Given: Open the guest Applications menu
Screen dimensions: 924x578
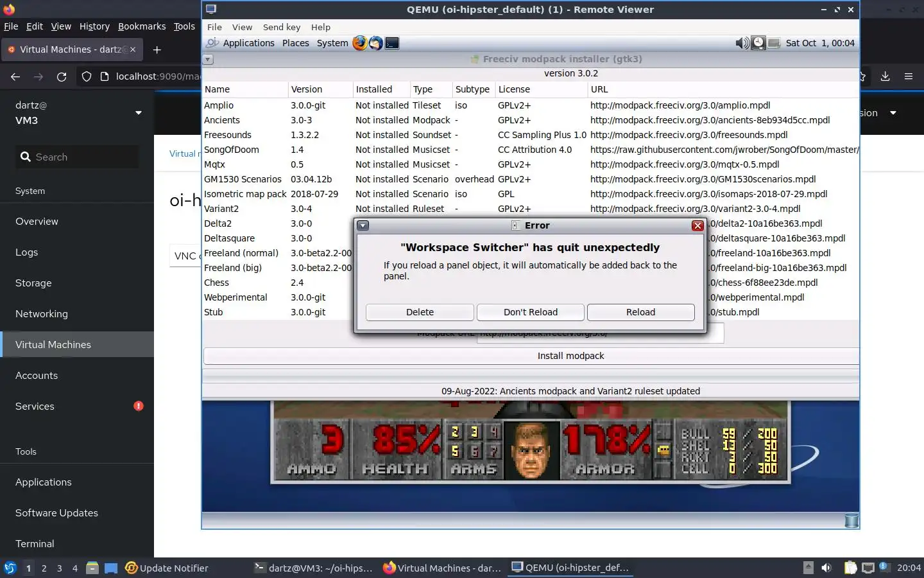Looking at the screenshot, I should 248,43.
